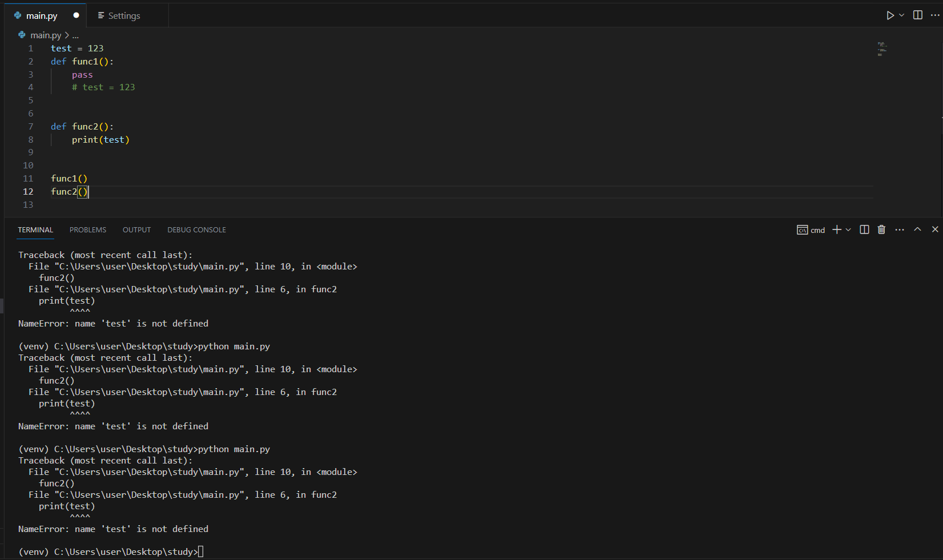Click the 'func2()' call on line 12
Image resolution: width=943 pixels, height=560 pixels.
point(69,192)
